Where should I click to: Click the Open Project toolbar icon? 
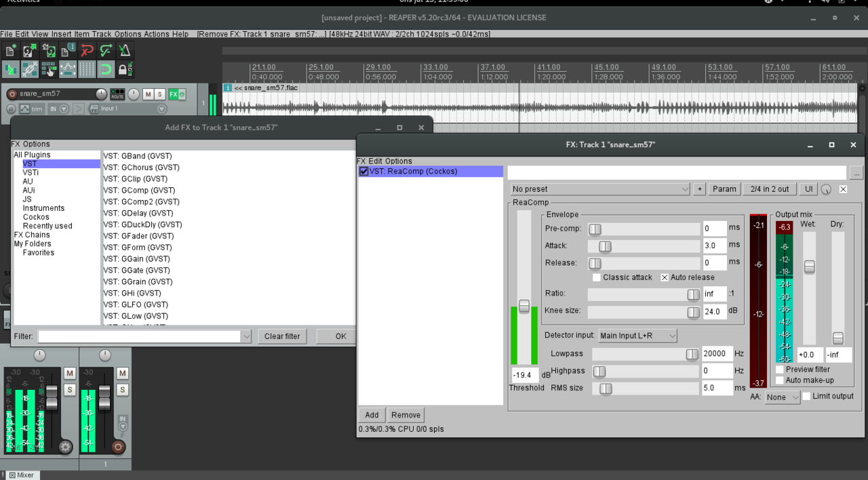click(x=30, y=50)
